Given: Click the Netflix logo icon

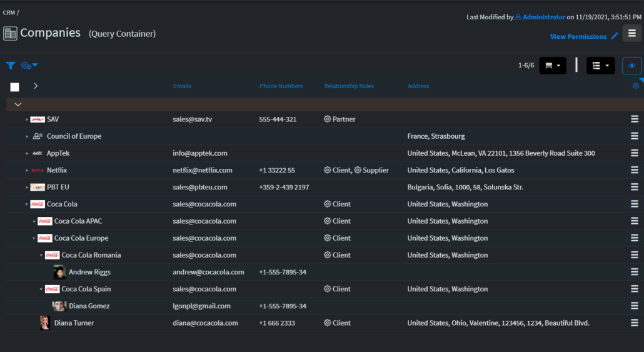Looking at the screenshot, I should 38,170.
